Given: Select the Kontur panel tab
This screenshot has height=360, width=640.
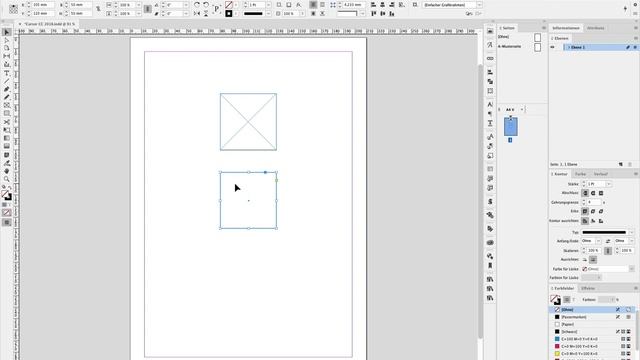Looking at the screenshot, I should (x=559, y=174).
